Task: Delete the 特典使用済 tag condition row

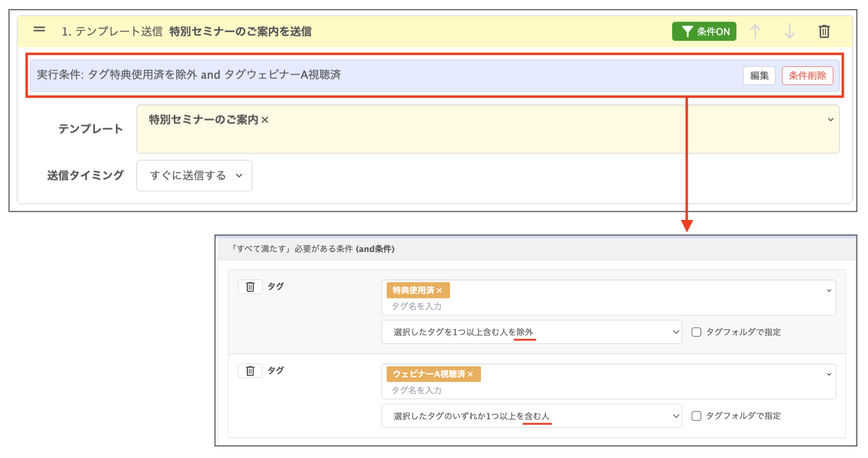Action: [250, 287]
